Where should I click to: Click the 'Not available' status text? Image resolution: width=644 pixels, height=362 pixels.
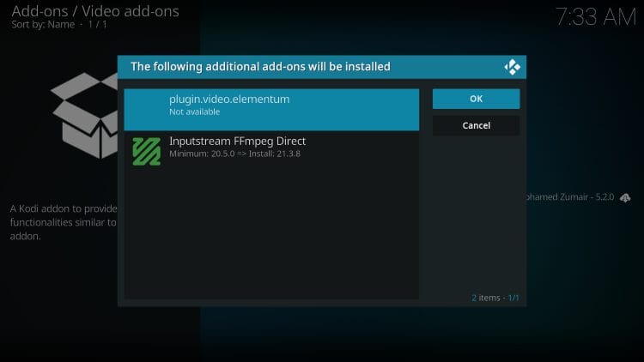coord(194,112)
